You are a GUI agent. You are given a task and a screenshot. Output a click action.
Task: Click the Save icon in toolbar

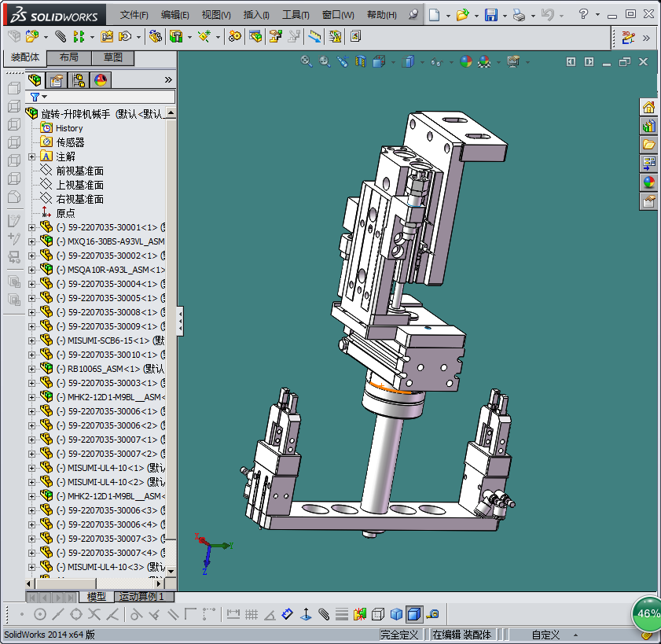(x=490, y=15)
